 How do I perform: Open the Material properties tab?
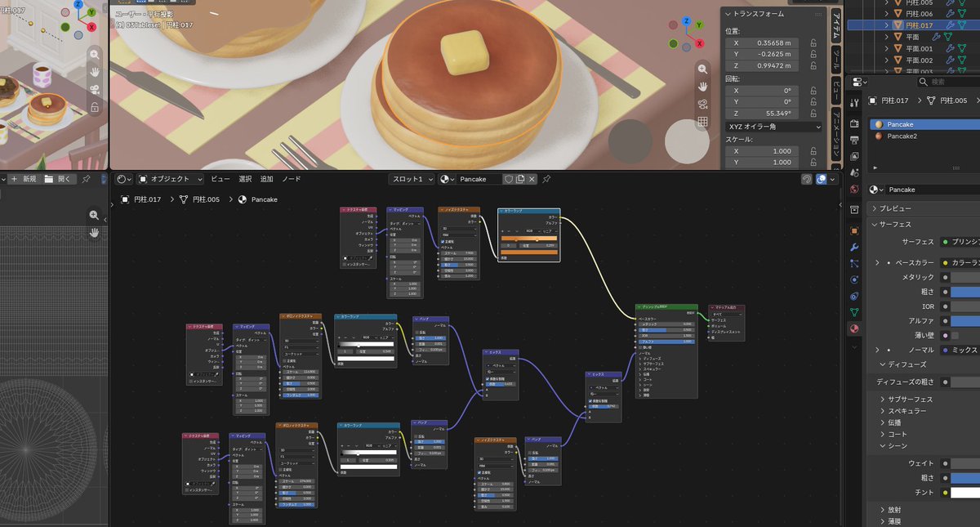854,328
